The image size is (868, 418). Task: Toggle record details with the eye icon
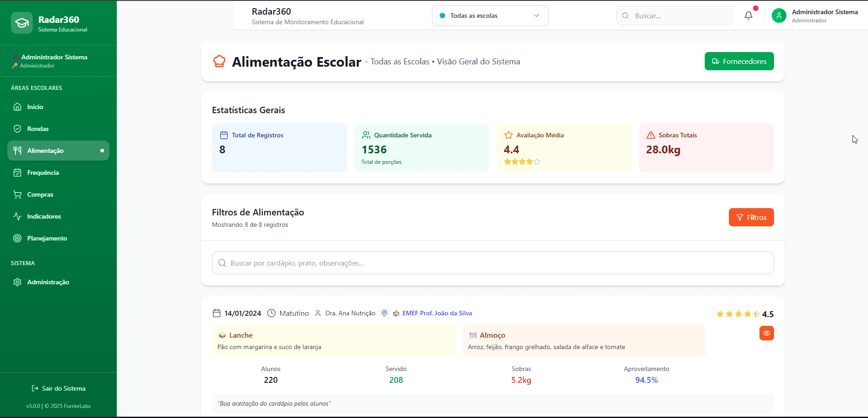(x=766, y=333)
